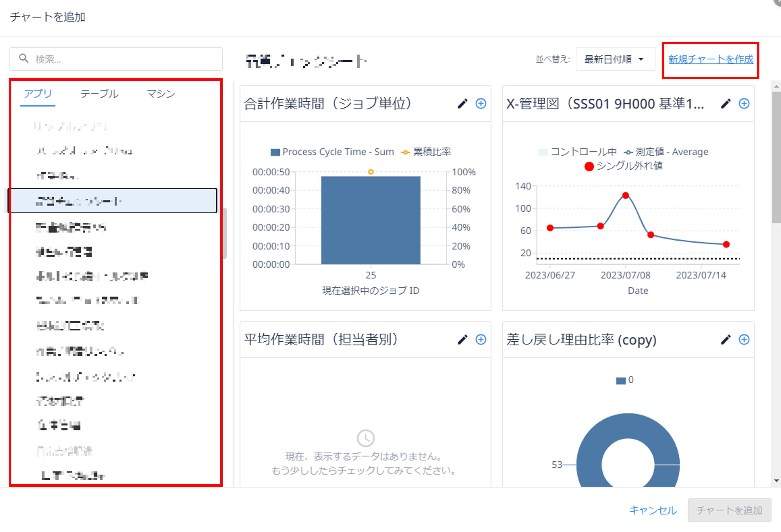Viewport: 781px width, 532px height.
Task: Add the X-管理図 chart with plus icon
Action: (744, 104)
